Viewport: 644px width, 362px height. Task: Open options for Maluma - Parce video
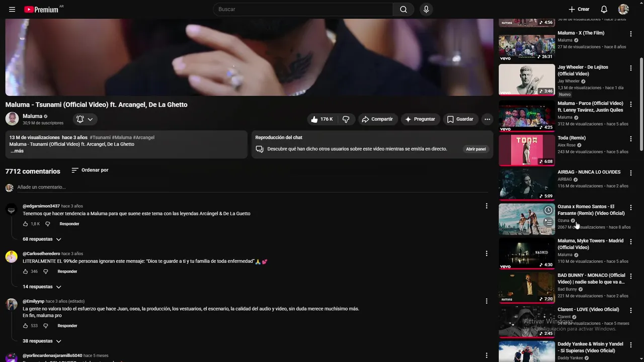coord(631,104)
